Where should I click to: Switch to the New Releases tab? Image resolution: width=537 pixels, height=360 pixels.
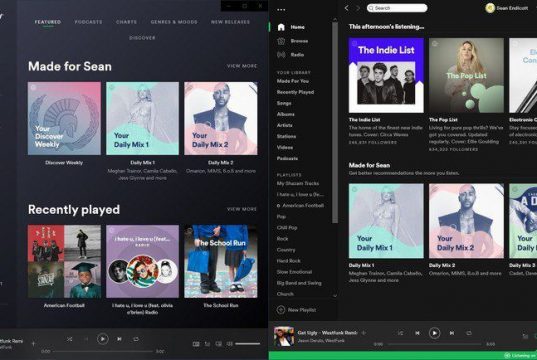[x=230, y=22]
